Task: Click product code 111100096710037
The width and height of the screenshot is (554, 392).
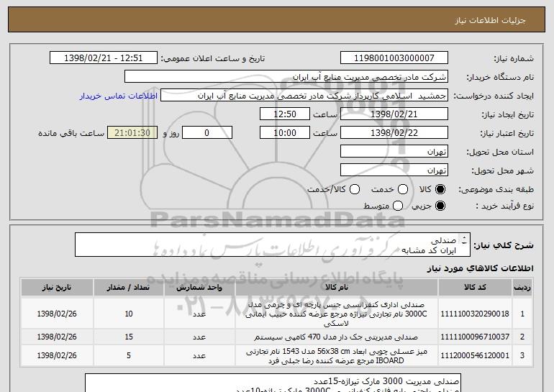Action: click(x=475, y=337)
